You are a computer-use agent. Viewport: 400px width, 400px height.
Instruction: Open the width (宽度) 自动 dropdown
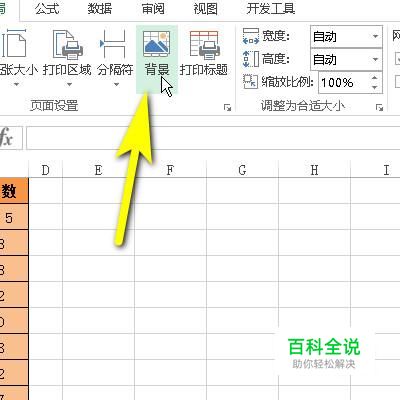[375, 36]
